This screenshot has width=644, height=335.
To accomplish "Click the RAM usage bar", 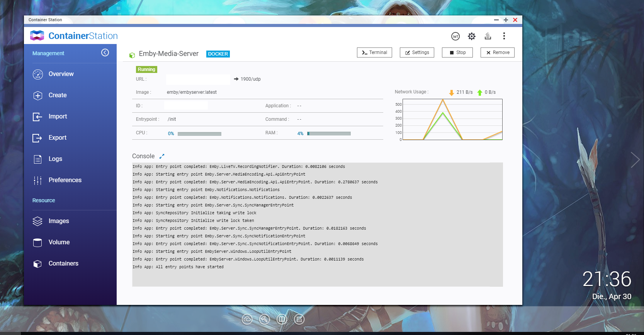I will (x=329, y=134).
